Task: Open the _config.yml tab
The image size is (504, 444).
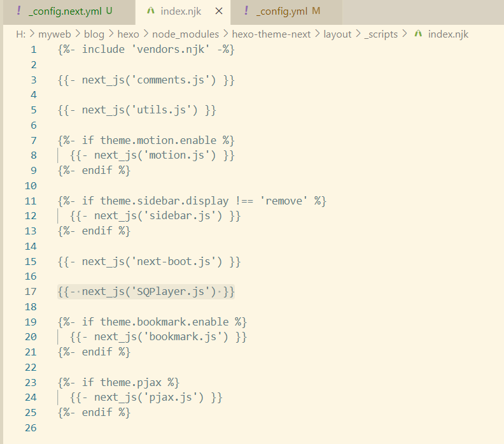Action: pyautogui.click(x=286, y=12)
